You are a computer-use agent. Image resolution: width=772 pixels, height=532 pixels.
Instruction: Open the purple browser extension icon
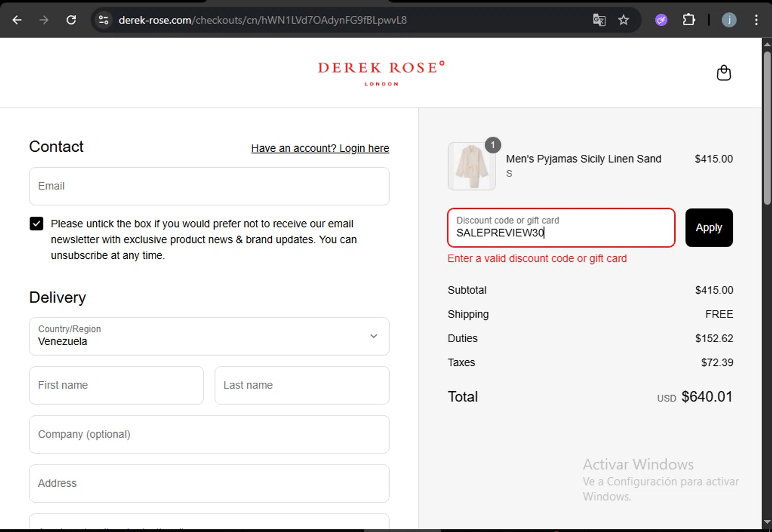pos(661,20)
